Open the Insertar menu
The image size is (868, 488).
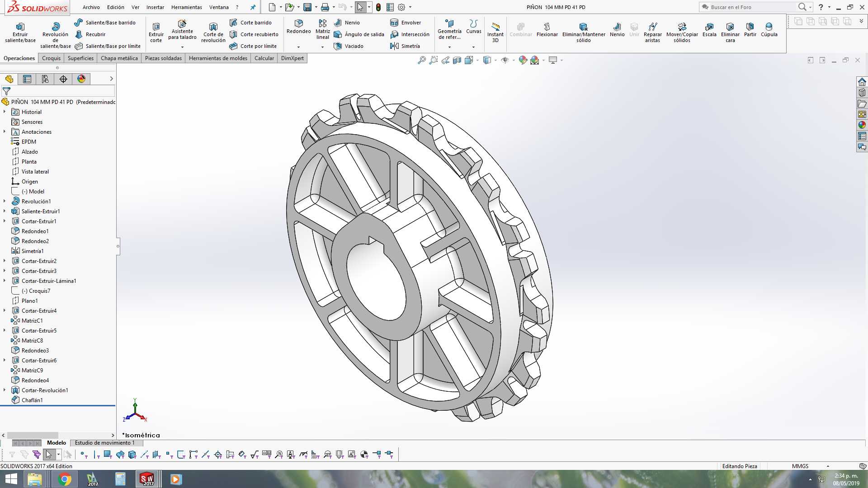155,7
